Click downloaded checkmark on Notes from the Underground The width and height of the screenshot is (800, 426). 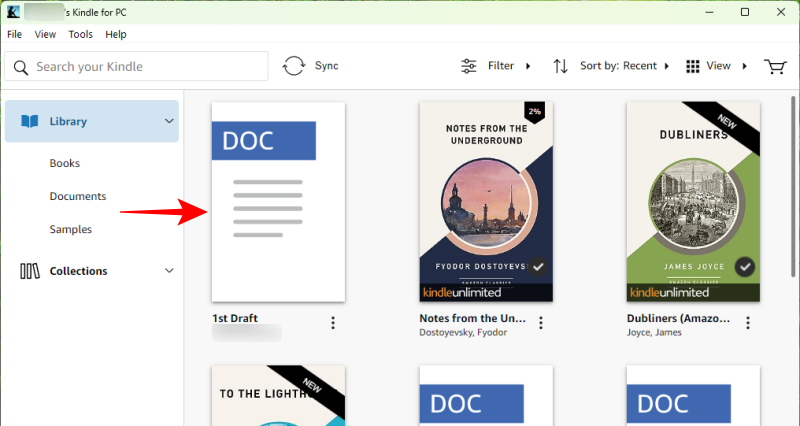[538, 266]
